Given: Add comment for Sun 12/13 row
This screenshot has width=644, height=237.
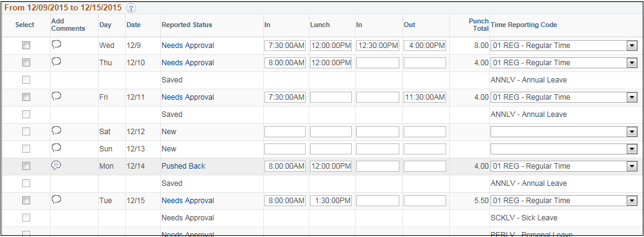Looking at the screenshot, I should pyautogui.click(x=57, y=148).
